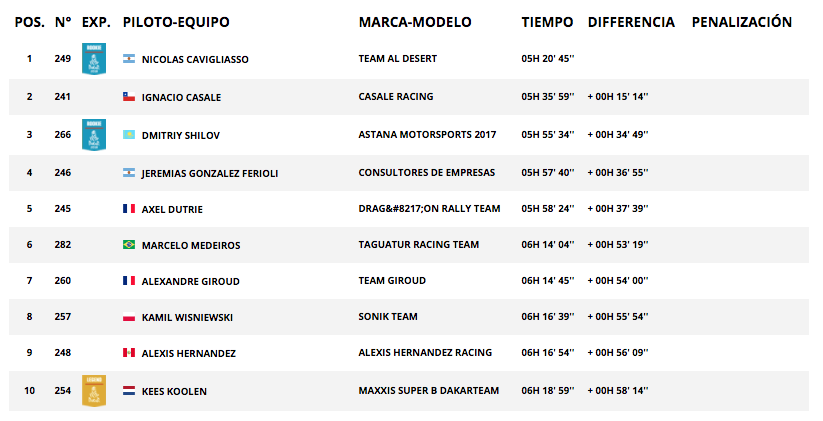This screenshot has height=421, width=823.
Task: Click the Brazil flag beside Marcelo Medeiros
Action: point(129,245)
